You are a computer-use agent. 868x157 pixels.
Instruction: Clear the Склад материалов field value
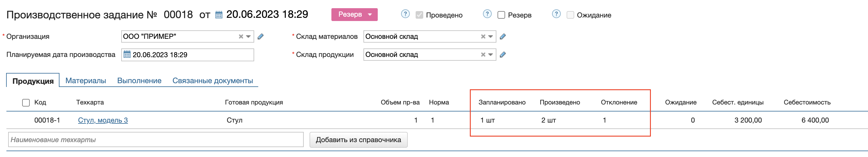pos(483,36)
